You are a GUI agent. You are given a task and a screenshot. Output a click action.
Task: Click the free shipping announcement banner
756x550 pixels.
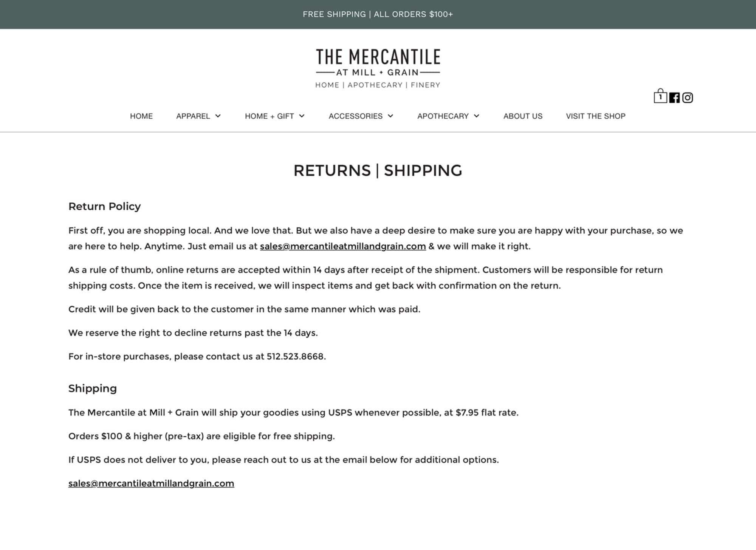tap(378, 14)
